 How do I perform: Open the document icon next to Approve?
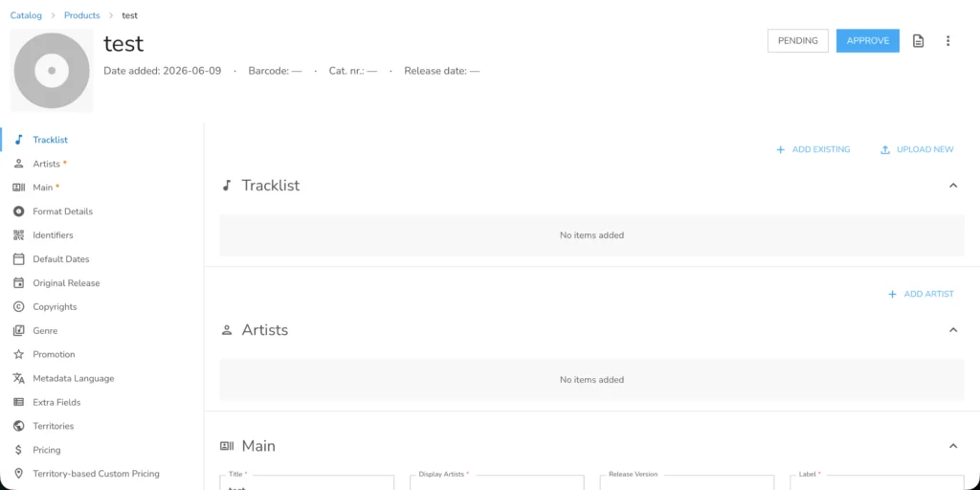[918, 40]
